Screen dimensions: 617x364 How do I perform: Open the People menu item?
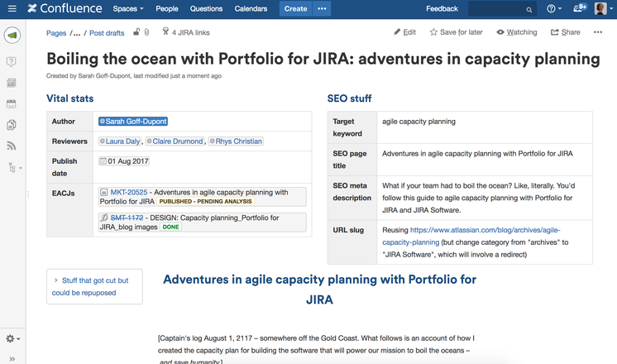166,9
